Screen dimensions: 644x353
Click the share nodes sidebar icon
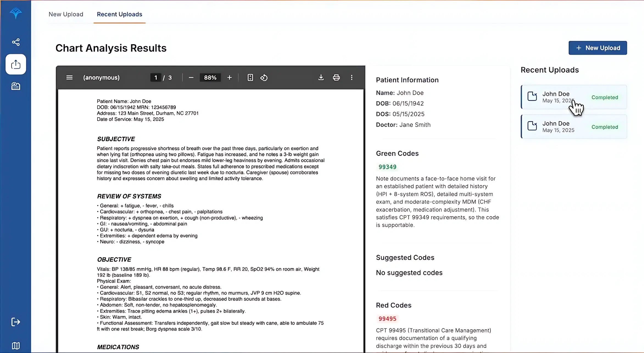pos(16,42)
